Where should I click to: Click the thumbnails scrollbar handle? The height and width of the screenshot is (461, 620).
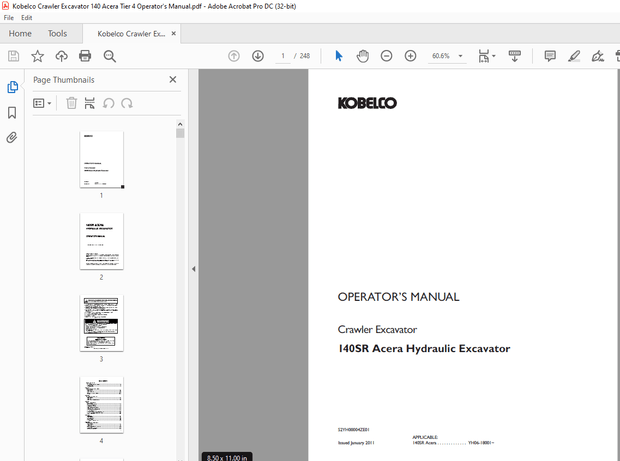pyautogui.click(x=180, y=133)
